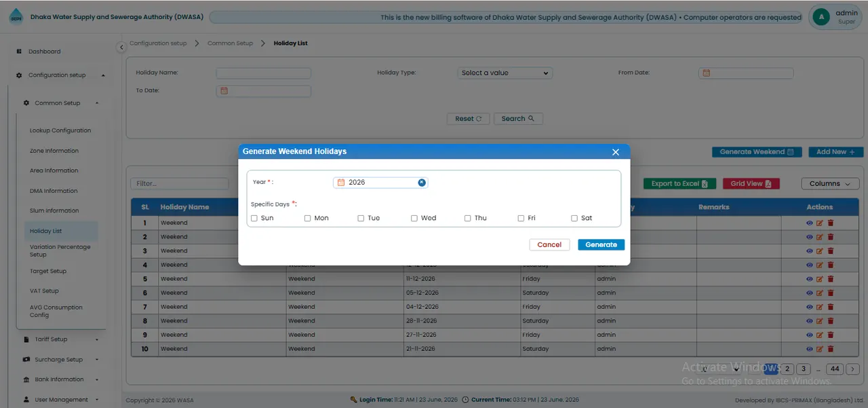Screen dimensions: 868x408
Task: Click the admin avatar icon
Action: point(821,17)
